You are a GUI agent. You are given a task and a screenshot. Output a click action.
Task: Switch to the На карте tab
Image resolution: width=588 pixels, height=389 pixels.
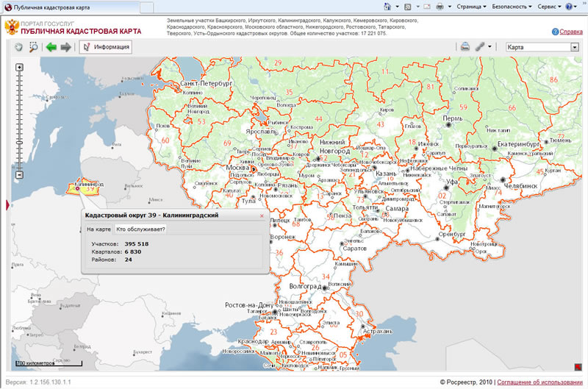(98, 229)
